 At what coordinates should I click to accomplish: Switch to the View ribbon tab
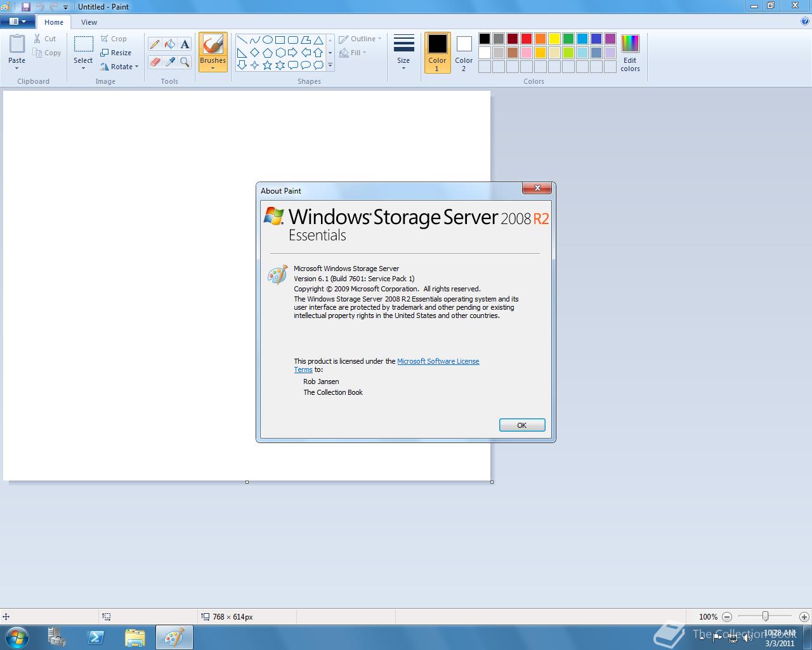(x=89, y=22)
